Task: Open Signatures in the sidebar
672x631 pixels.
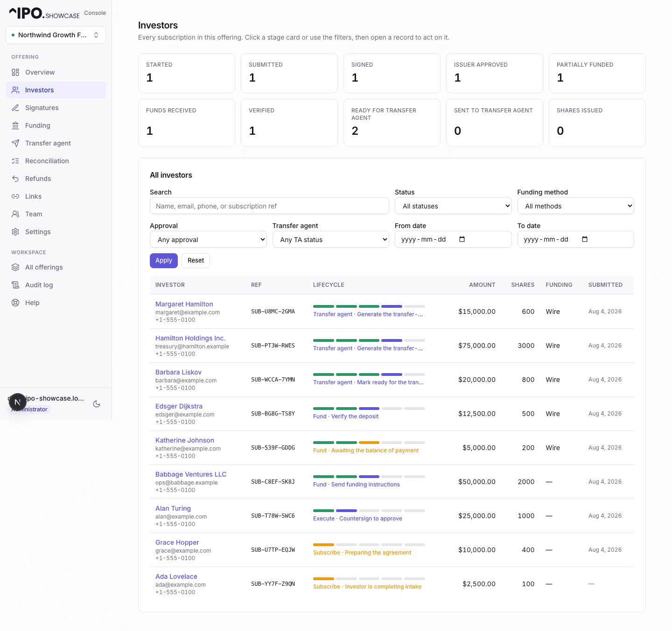Action: coord(56,108)
